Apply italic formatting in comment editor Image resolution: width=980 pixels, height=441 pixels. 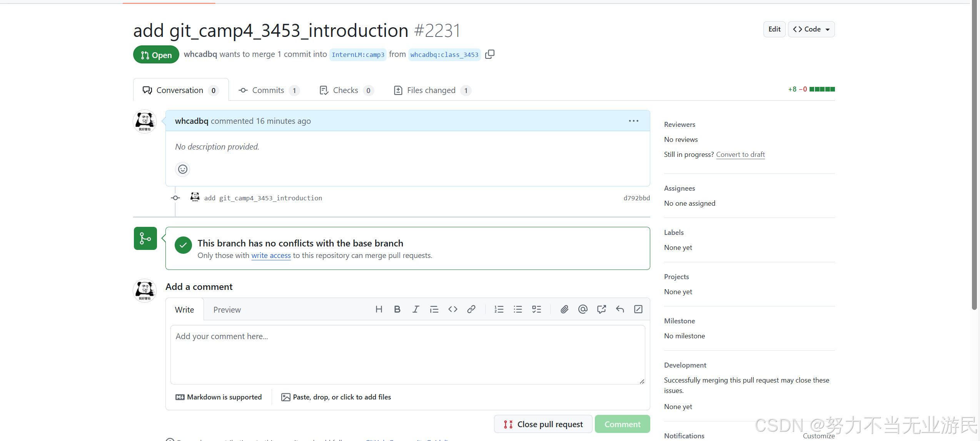click(416, 309)
